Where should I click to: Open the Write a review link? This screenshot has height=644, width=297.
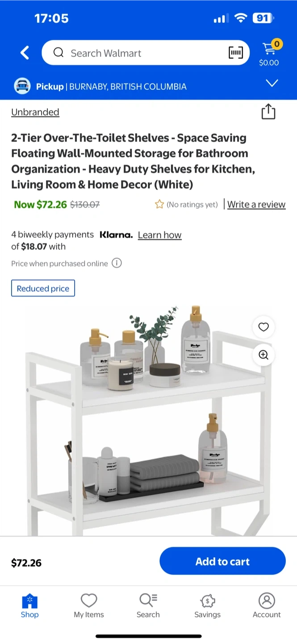coord(256,204)
